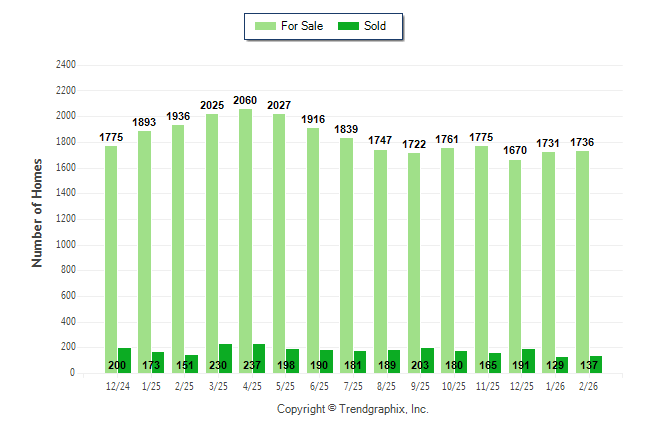Click the 1893 data label above 1/25

pos(145,123)
